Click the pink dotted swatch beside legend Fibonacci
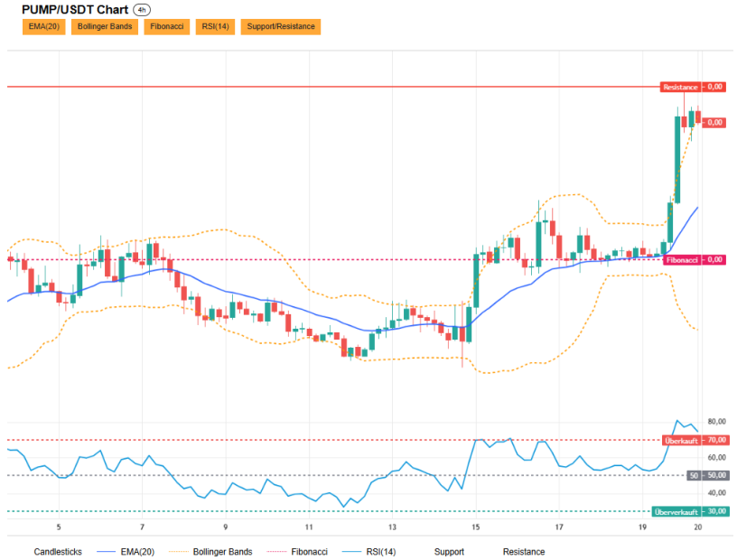 (276, 552)
